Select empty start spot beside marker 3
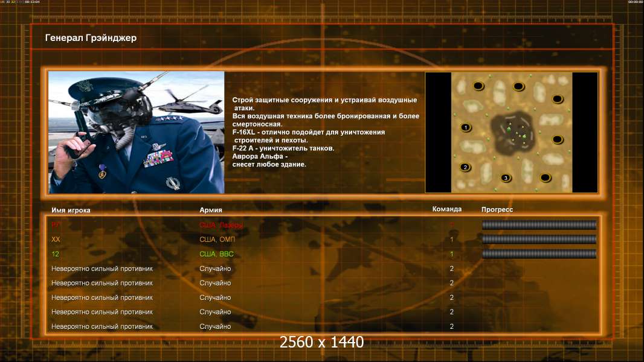The image size is (644, 362). coord(545,177)
